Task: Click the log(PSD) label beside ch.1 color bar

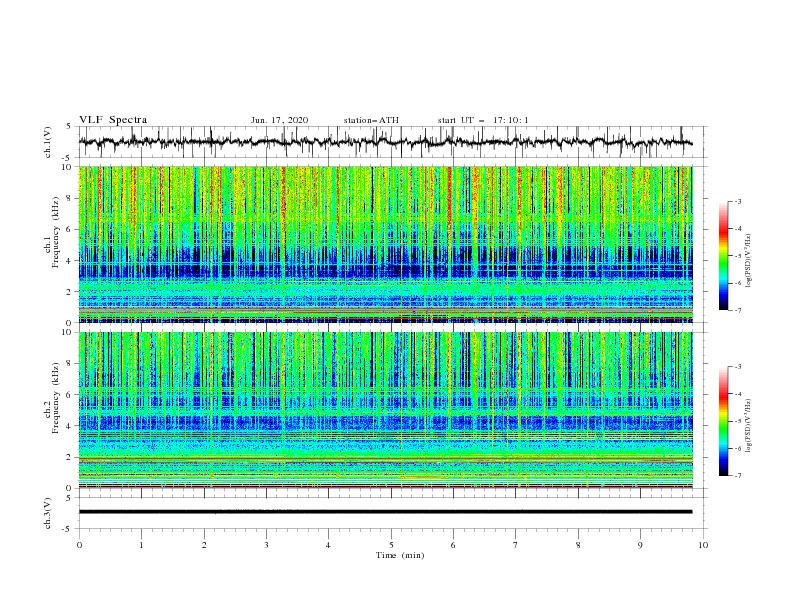Action: [749, 261]
